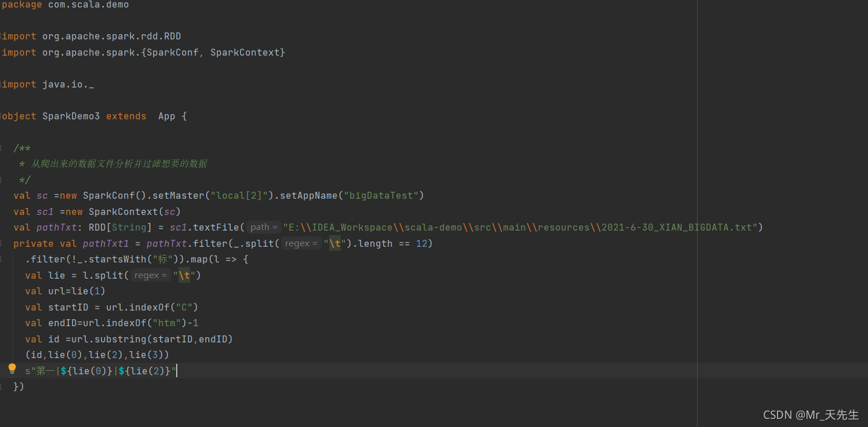Click the closing '})' line

point(19,386)
